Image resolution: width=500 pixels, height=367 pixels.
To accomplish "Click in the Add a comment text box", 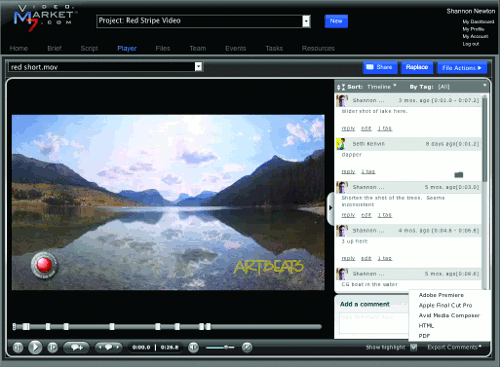I will (x=374, y=322).
